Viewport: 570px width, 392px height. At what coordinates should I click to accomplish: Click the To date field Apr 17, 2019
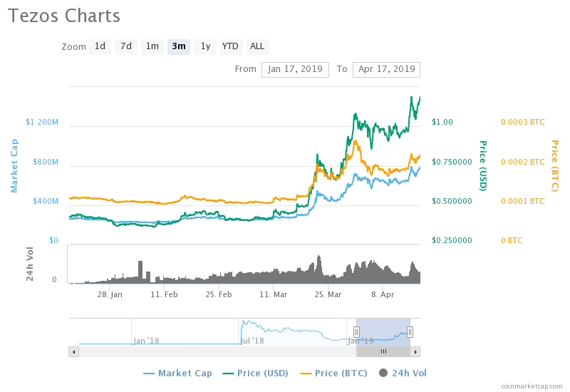[x=386, y=69]
